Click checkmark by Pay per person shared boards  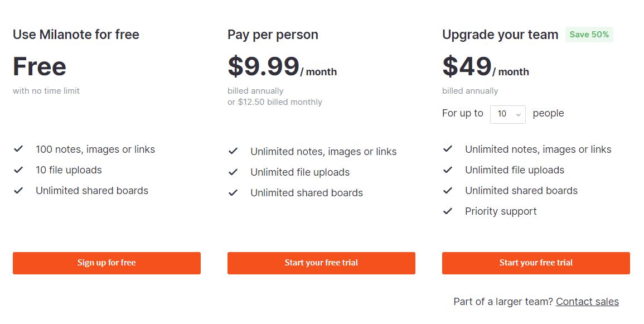point(233,192)
